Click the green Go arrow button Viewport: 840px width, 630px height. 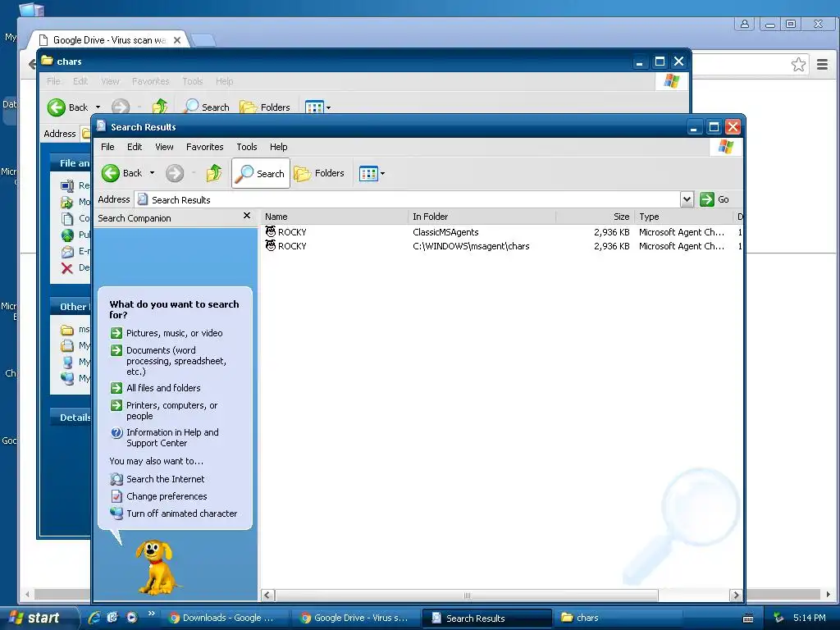707,199
